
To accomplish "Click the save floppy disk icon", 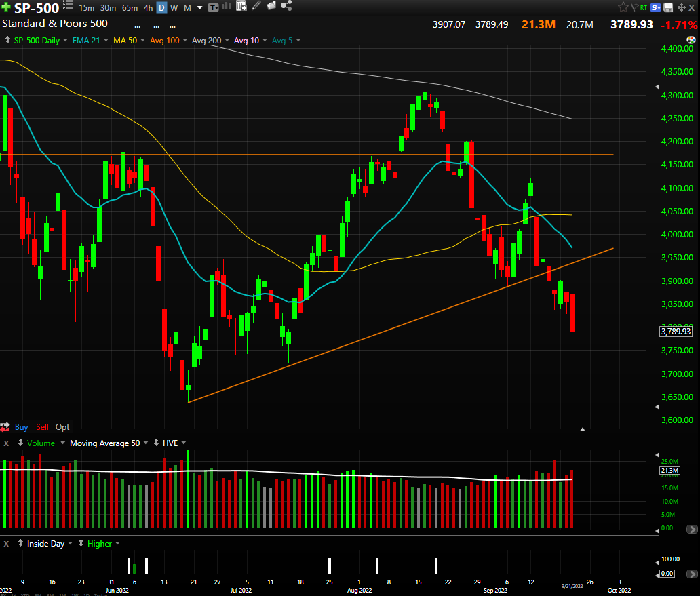I will tap(668, 7).
